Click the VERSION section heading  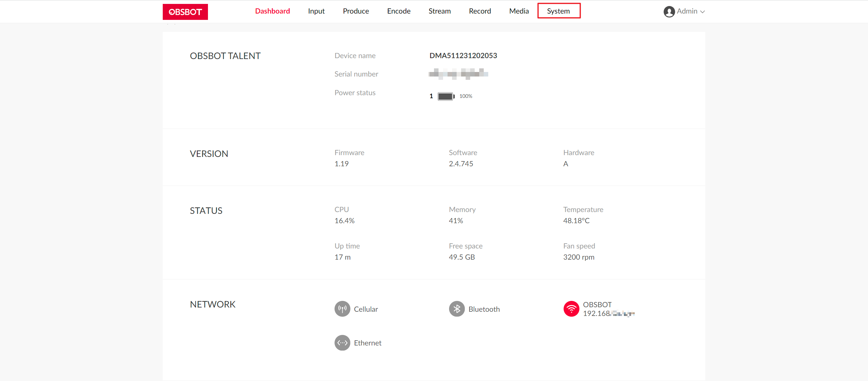[x=209, y=154]
